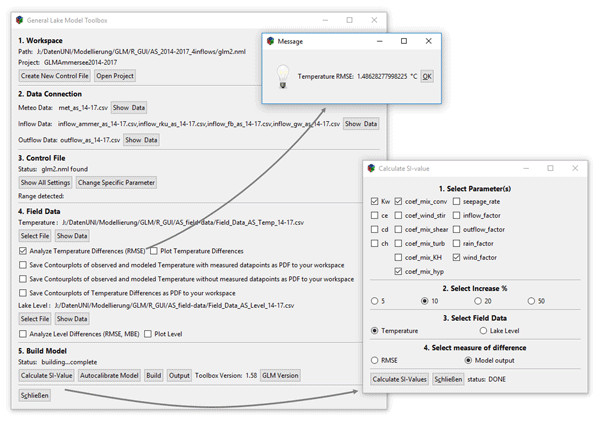Click OK in the Temperature RMSE message

[427, 76]
